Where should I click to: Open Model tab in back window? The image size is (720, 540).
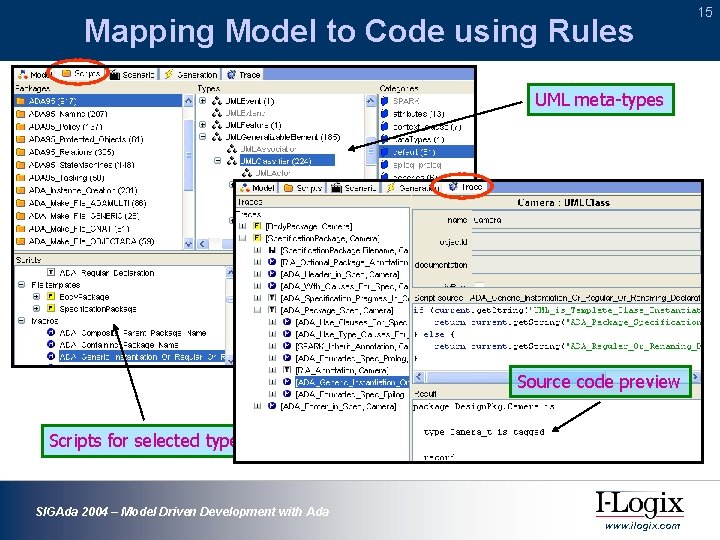(35, 74)
